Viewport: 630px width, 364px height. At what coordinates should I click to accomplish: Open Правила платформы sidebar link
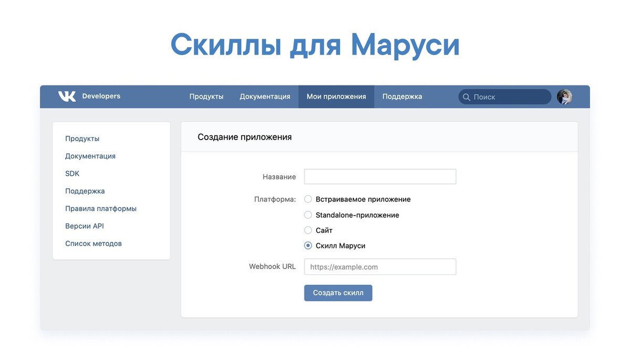pyautogui.click(x=101, y=208)
